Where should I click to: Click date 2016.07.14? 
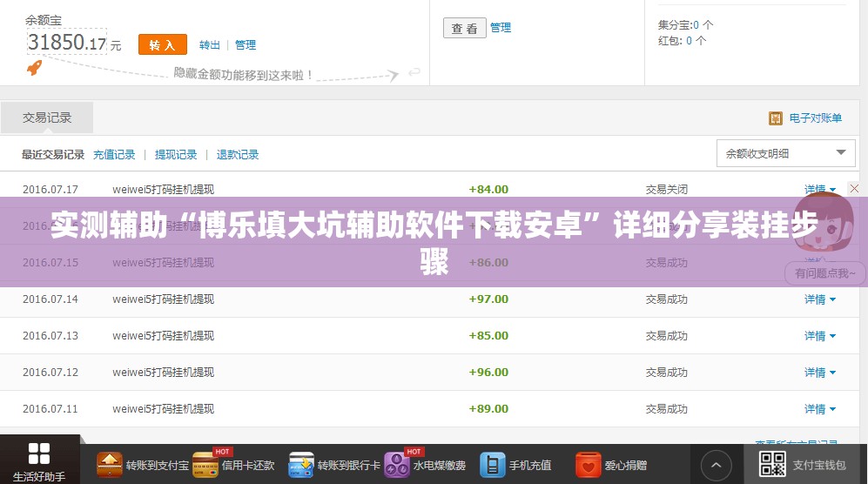pos(50,299)
